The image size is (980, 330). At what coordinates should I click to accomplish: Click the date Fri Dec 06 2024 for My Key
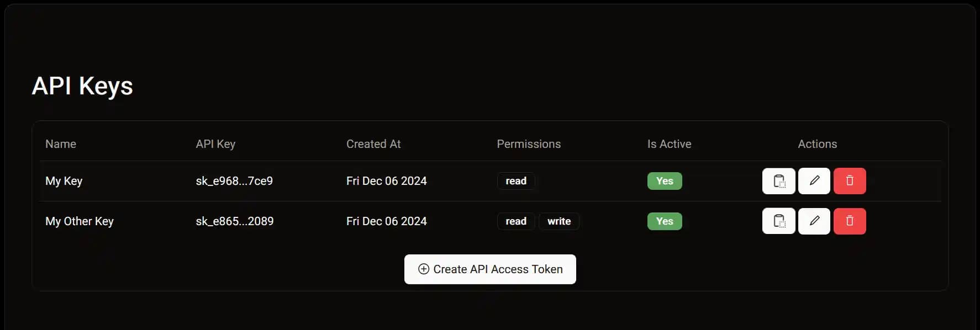[386, 180]
